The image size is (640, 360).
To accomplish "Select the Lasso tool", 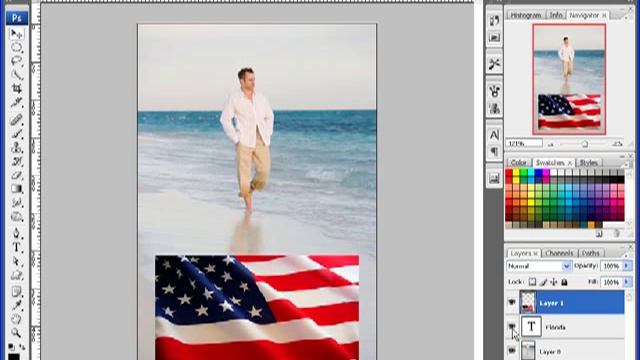I will pos(16,61).
